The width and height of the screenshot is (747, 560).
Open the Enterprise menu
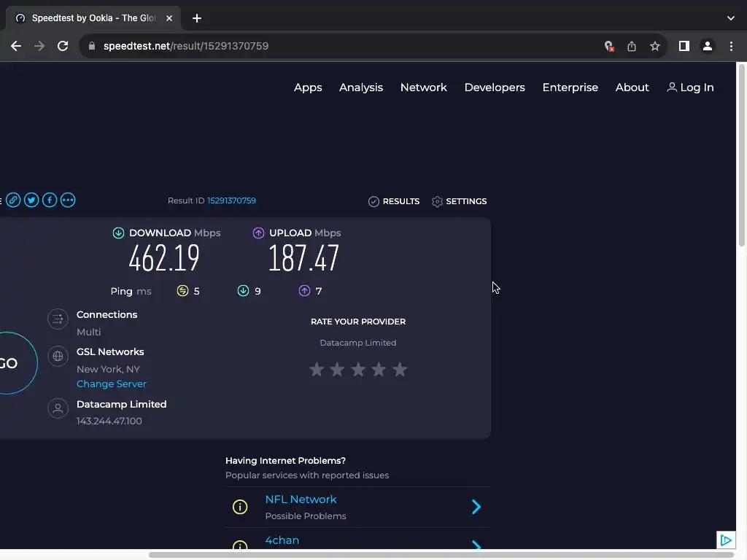coord(570,87)
